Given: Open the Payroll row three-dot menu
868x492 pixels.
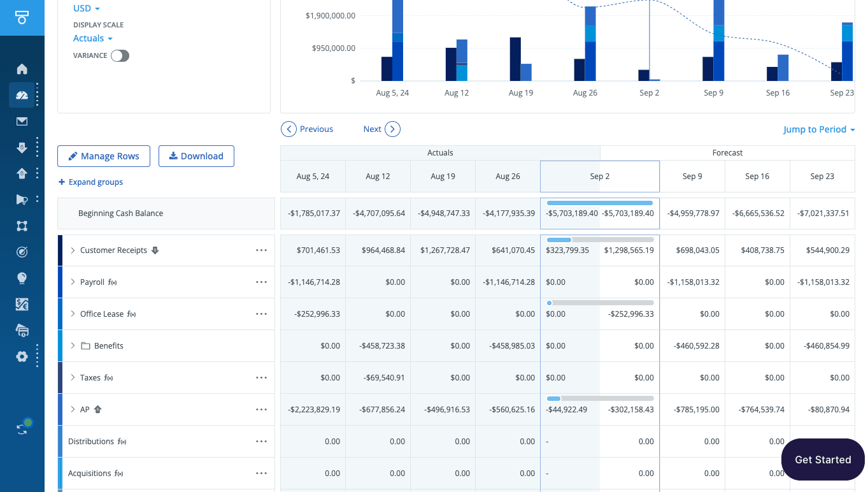Looking at the screenshot, I should [x=261, y=282].
